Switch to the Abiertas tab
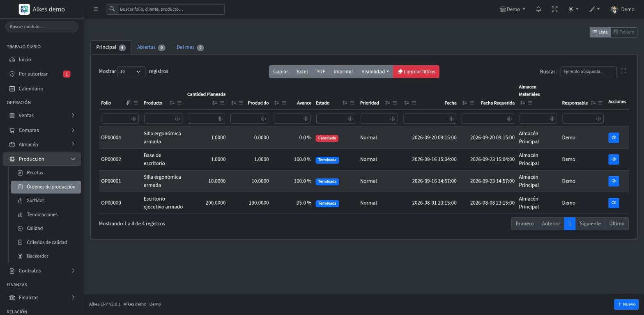 click(x=151, y=47)
